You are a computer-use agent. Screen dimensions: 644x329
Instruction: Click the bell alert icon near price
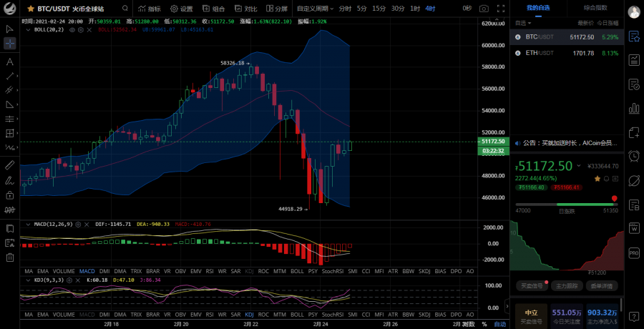(x=606, y=178)
